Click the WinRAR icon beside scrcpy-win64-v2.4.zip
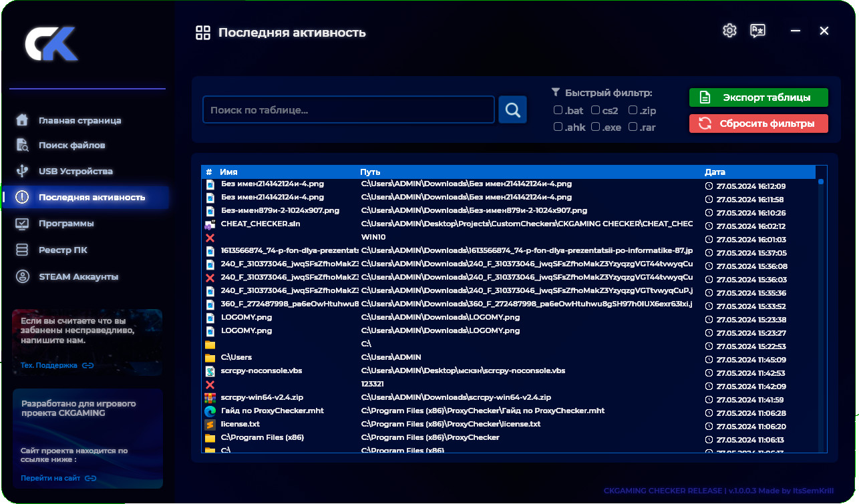The height and width of the screenshot is (504, 859). pyautogui.click(x=210, y=398)
